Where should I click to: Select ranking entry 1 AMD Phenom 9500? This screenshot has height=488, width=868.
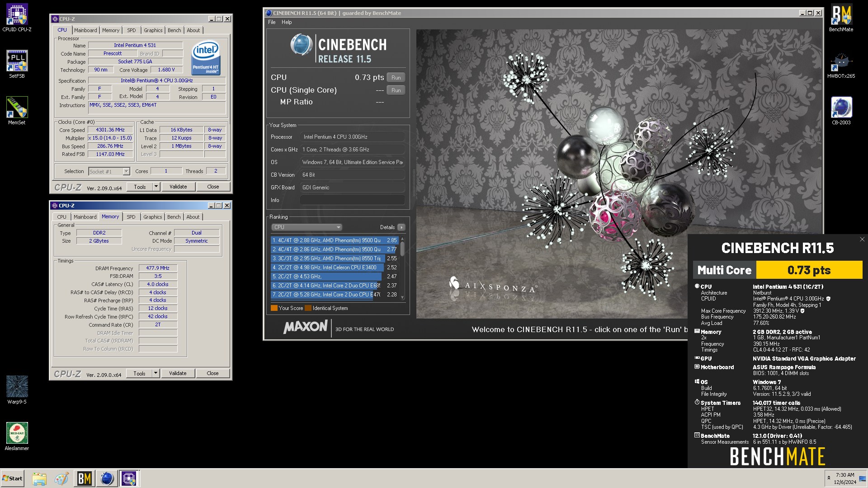[334, 240]
